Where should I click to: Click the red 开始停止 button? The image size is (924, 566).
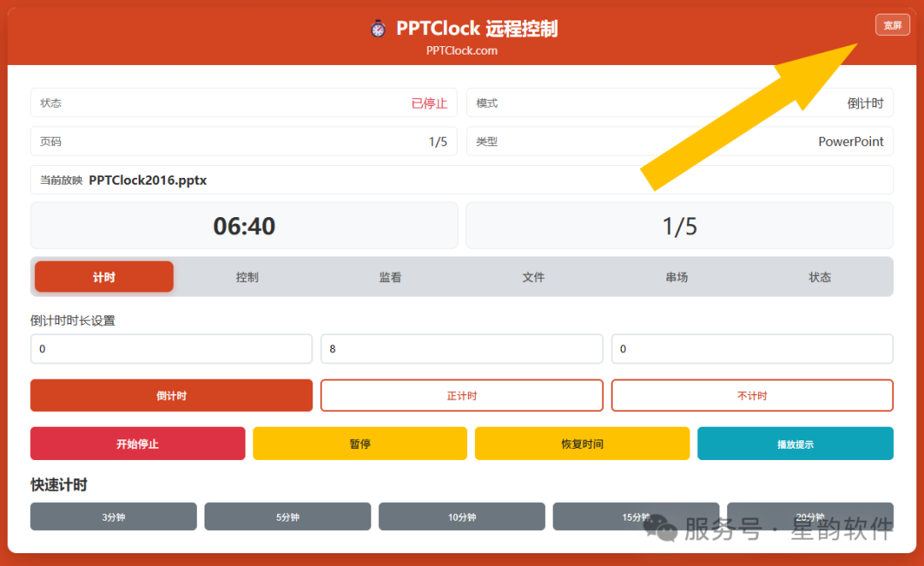137,444
